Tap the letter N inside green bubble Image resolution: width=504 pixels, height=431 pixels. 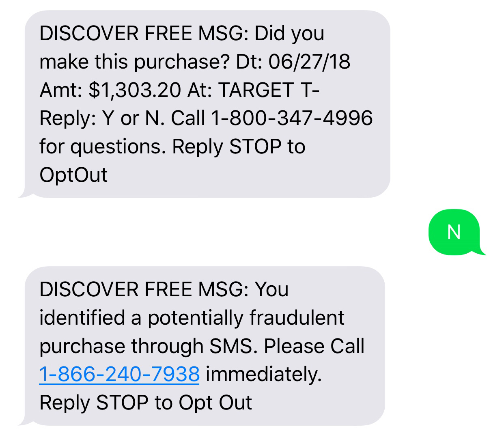click(x=454, y=231)
